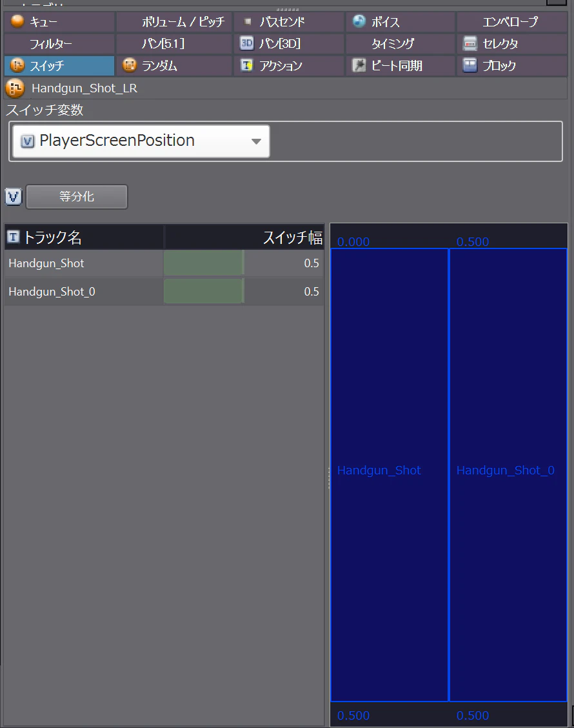Open the アクション tab
The height and width of the screenshot is (728, 574).
click(289, 65)
